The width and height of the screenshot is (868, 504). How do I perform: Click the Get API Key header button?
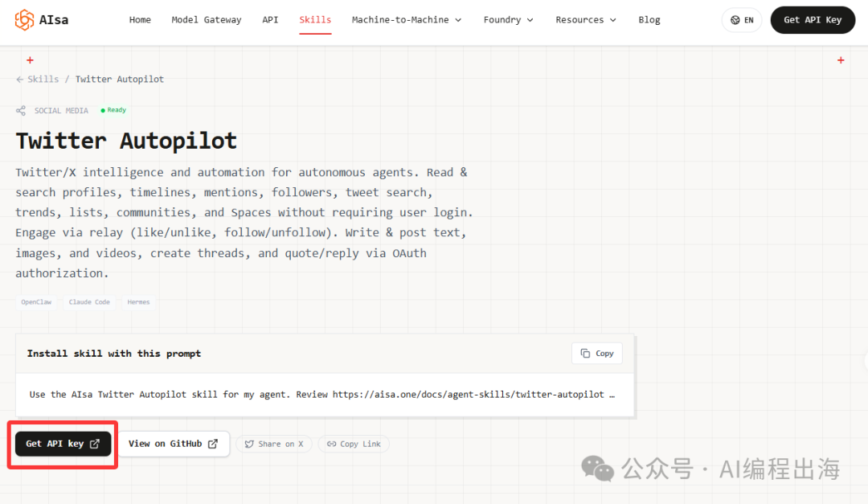tap(813, 20)
